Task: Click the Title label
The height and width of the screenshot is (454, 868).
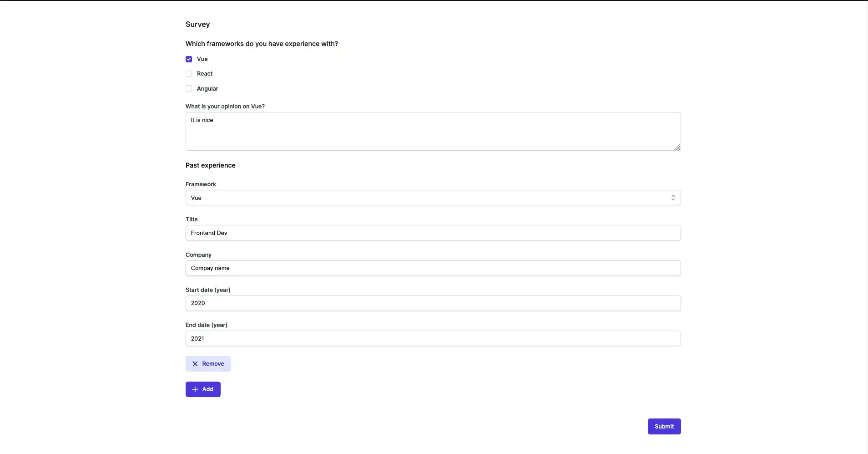Action: click(192, 219)
